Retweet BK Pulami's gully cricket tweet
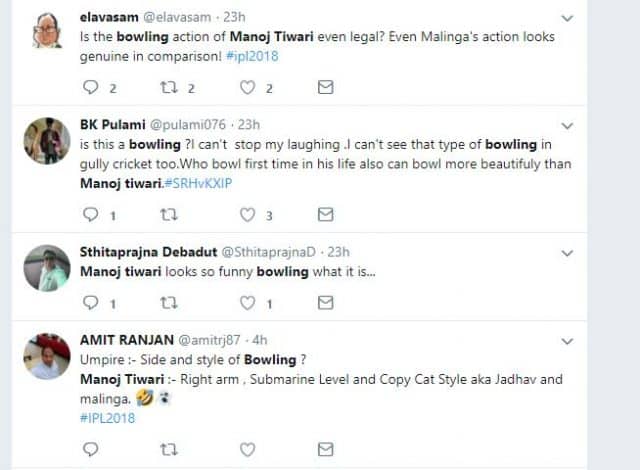The height and width of the screenshot is (470, 640). (169, 215)
